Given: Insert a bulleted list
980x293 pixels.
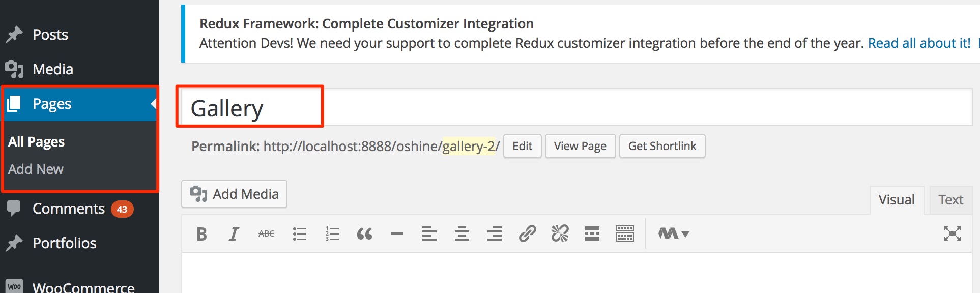Looking at the screenshot, I should click(299, 234).
